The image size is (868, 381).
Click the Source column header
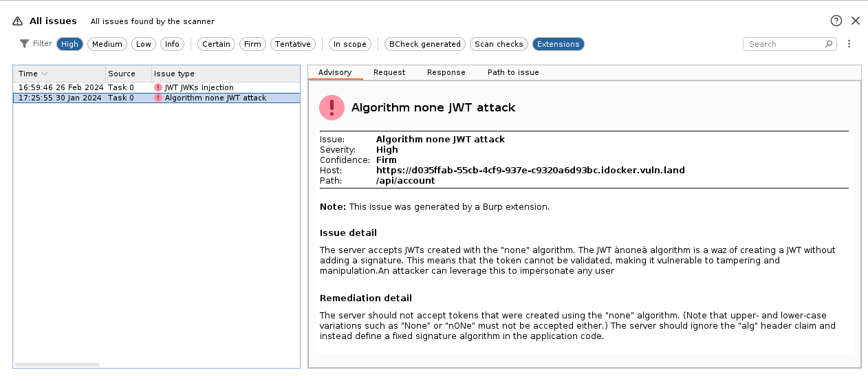coord(122,74)
